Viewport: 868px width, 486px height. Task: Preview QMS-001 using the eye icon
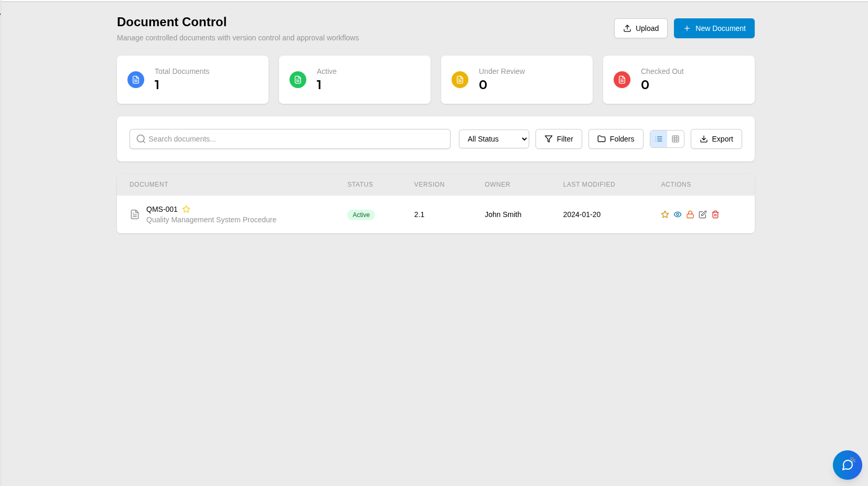(x=678, y=214)
